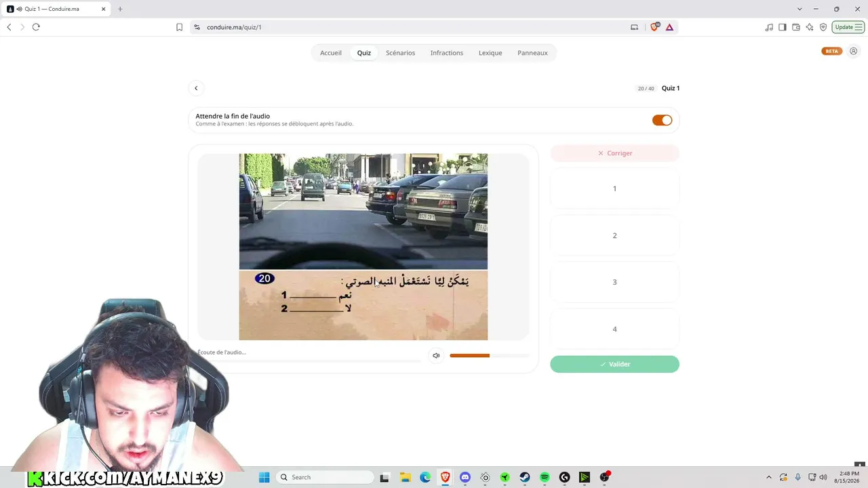
Task: Open the Infractions nav tab
Action: click(447, 53)
